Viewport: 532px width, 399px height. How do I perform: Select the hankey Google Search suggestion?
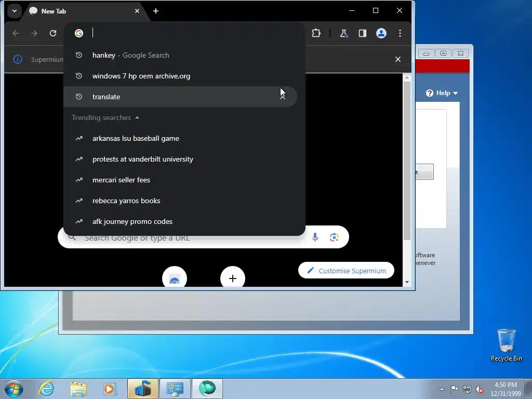180,55
